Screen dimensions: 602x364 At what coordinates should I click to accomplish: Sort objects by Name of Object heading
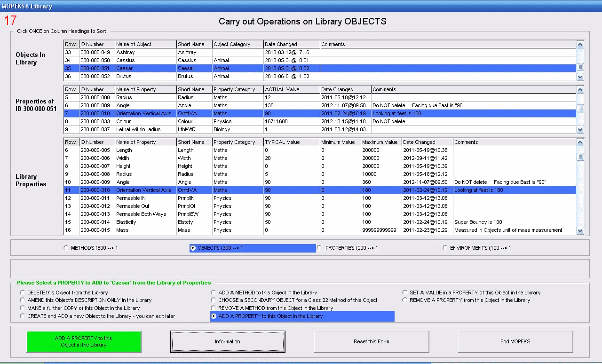click(146, 44)
